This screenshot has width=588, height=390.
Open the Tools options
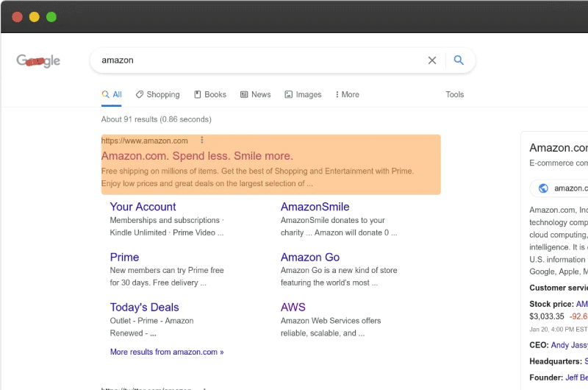point(454,95)
